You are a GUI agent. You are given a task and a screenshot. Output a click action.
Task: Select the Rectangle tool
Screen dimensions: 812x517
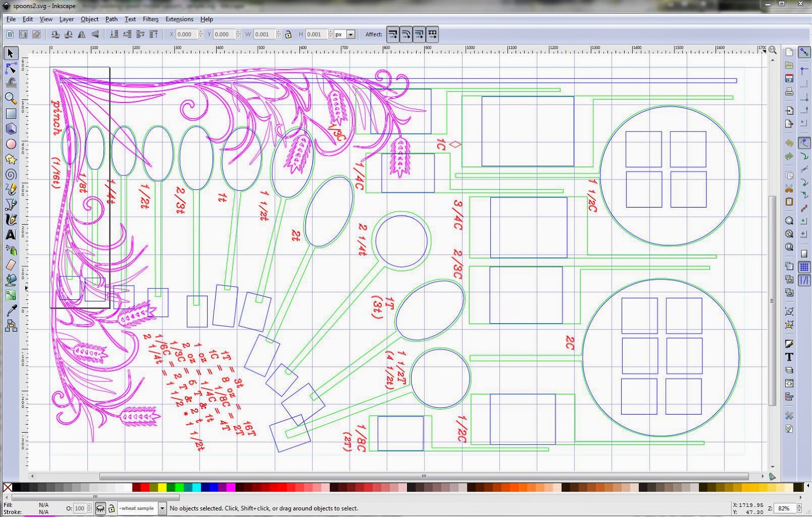click(11, 114)
